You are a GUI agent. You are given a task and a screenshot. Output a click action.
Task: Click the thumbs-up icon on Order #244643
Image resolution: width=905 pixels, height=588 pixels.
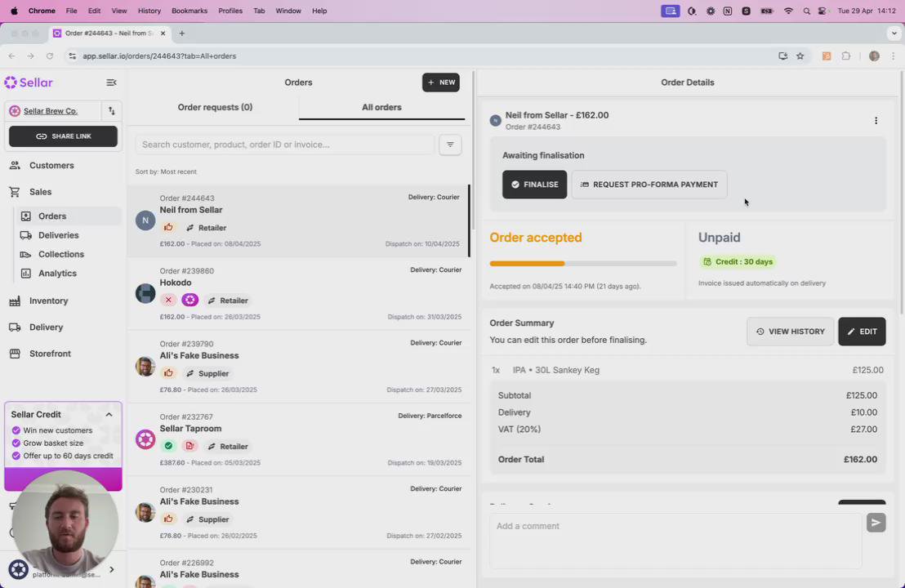pyautogui.click(x=168, y=227)
